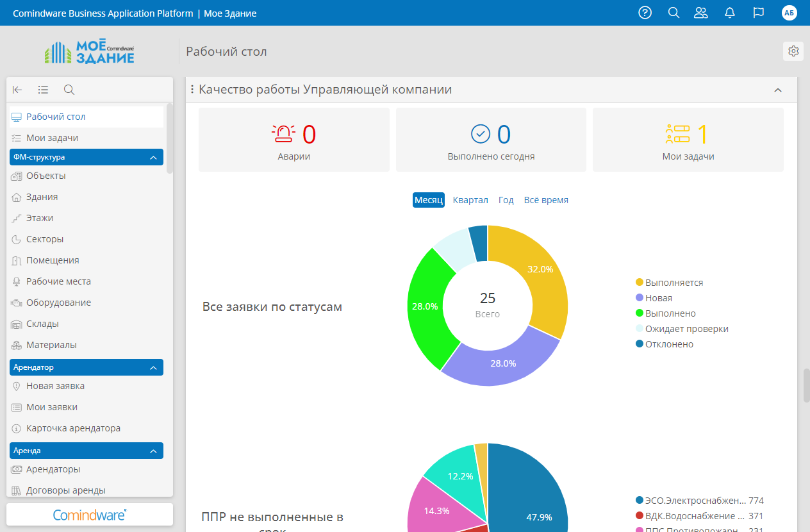Click the Новая заявка icon in sidebar

(17, 386)
